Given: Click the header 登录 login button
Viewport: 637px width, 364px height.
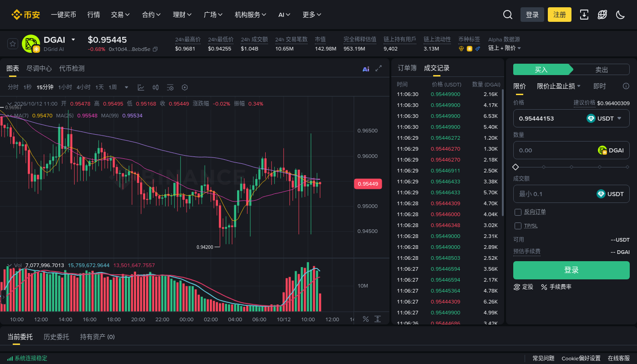Looking at the screenshot, I should [532, 15].
